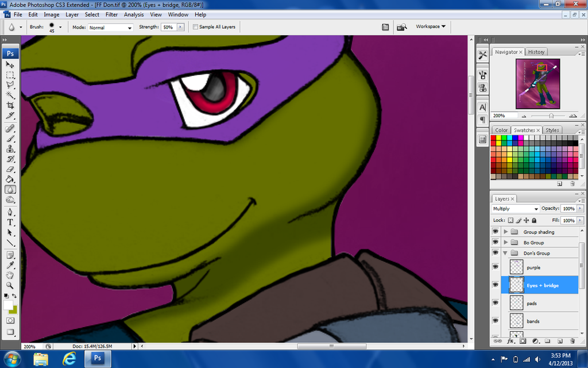
Task: Expand the Group shading folder
Action: (505, 232)
